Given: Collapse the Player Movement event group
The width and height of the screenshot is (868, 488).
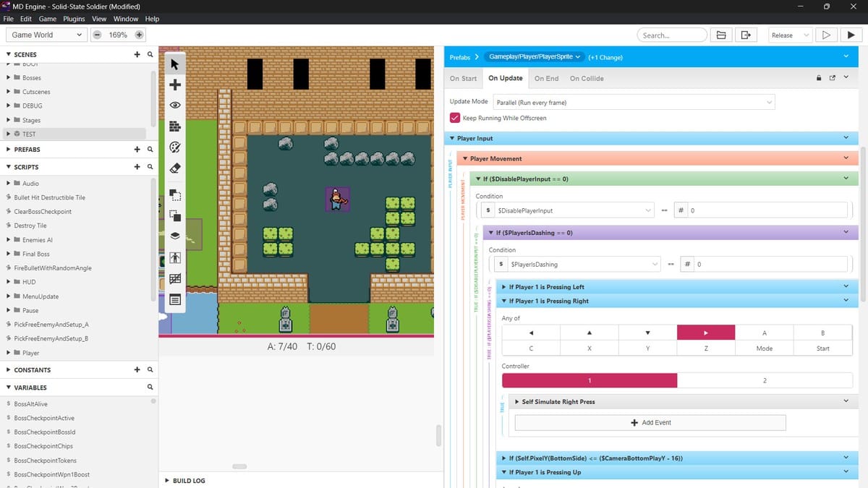Looking at the screenshot, I should (x=465, y=158).
